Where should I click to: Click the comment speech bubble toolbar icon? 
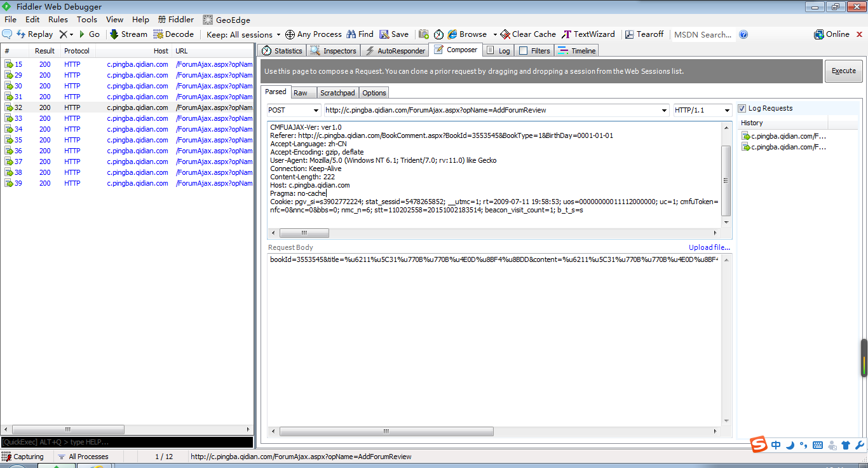click(7, 34)
